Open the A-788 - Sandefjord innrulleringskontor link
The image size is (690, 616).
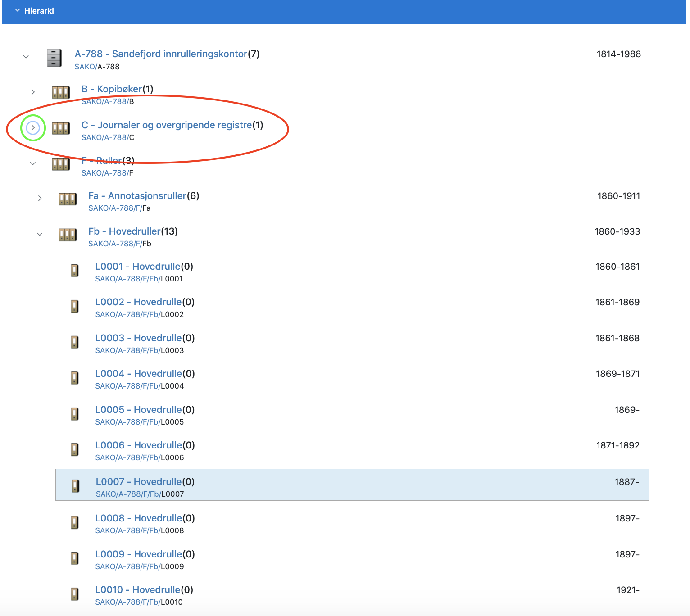pos(161,54)
